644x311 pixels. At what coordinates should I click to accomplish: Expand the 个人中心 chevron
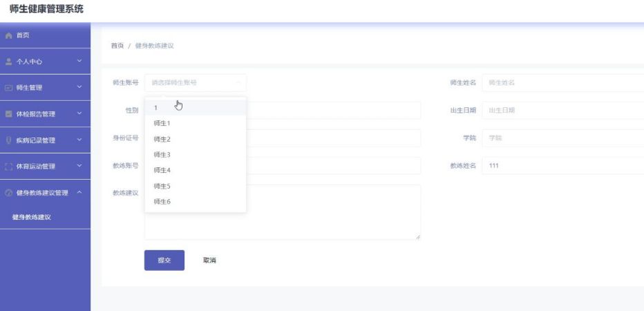tap(79, 62)
